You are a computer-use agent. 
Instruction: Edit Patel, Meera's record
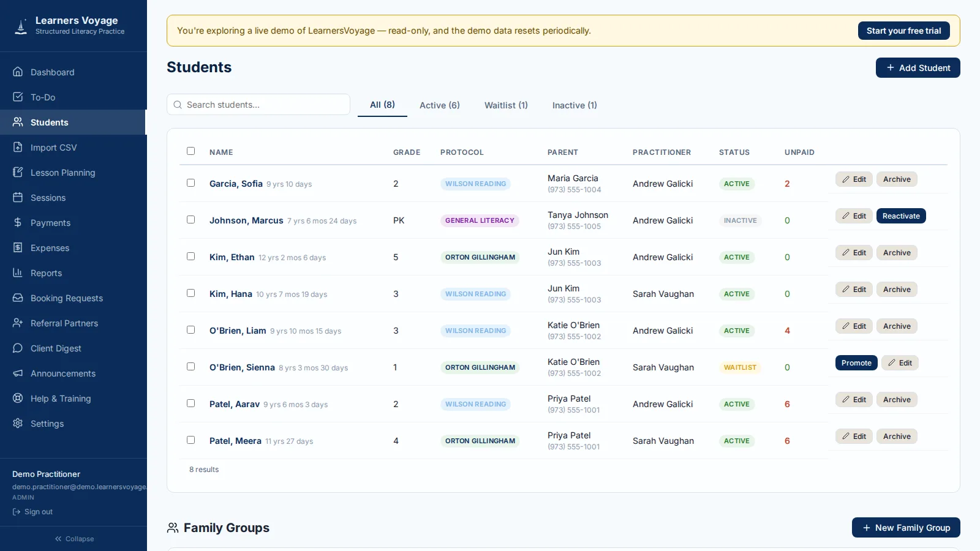tap(854, 437)
